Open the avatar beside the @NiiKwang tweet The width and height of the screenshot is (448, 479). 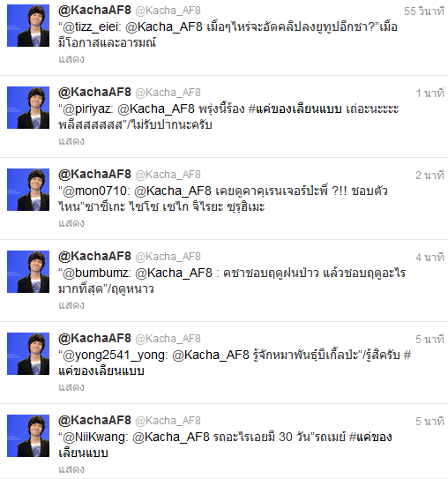28,436
